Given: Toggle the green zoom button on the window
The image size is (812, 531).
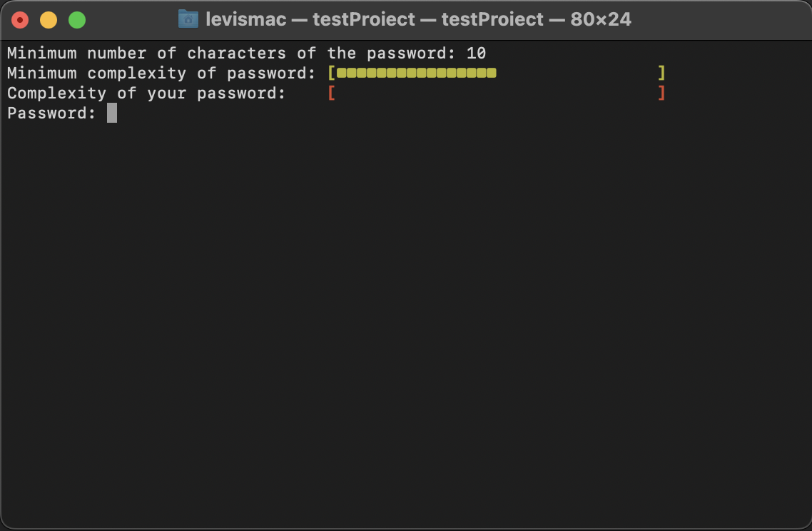Looking at the screenshot, I should coord(76,19).
